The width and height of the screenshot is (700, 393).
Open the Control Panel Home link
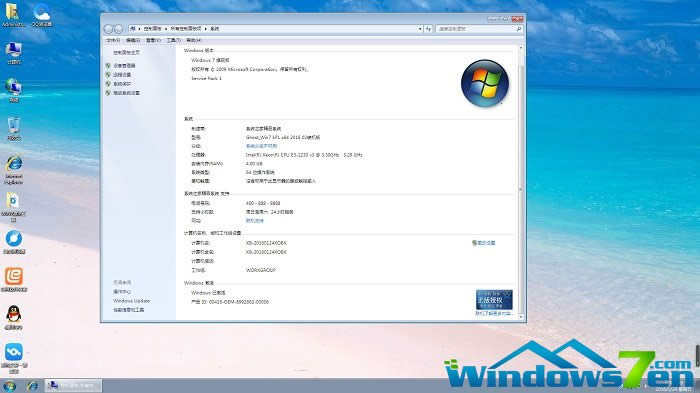pyautogui.click(x=126, y=53)
